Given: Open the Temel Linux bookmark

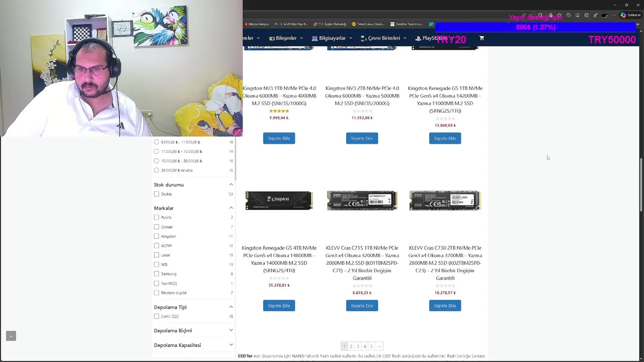Looking at the screenshot, I should click(x=368, y=24).
